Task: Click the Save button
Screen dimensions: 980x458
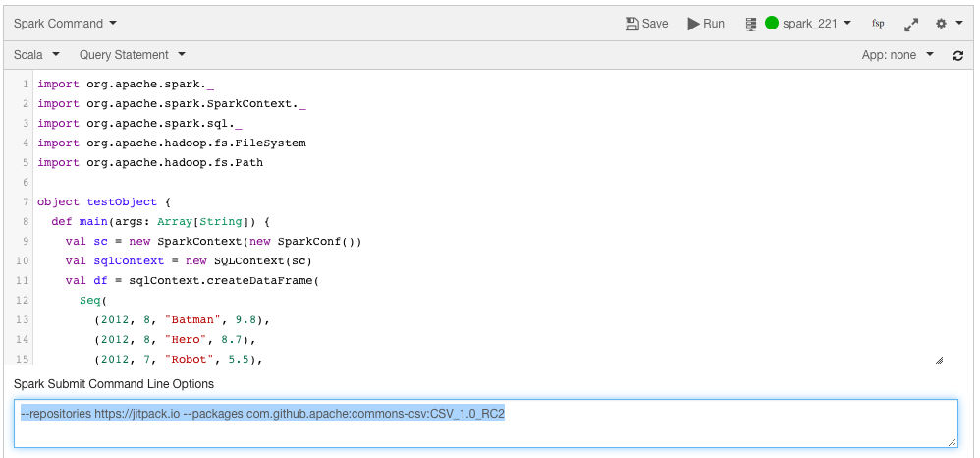Action: click(x=646, y=24)
